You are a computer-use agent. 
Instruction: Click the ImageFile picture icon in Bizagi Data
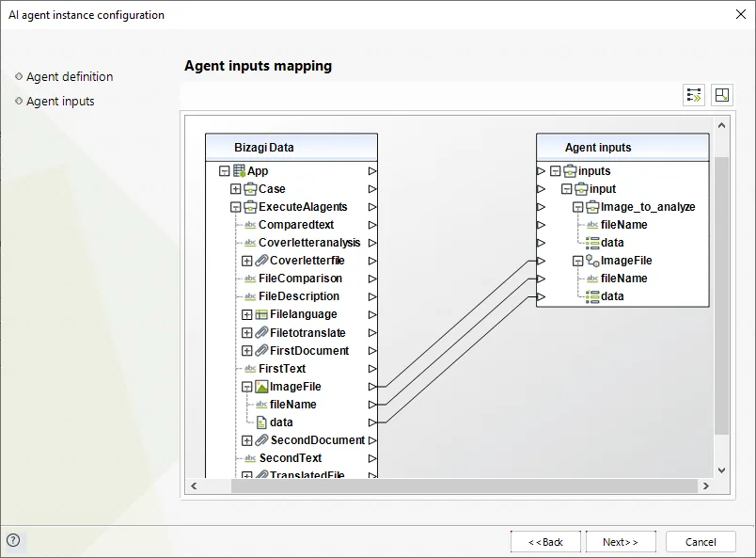(261, 387)
